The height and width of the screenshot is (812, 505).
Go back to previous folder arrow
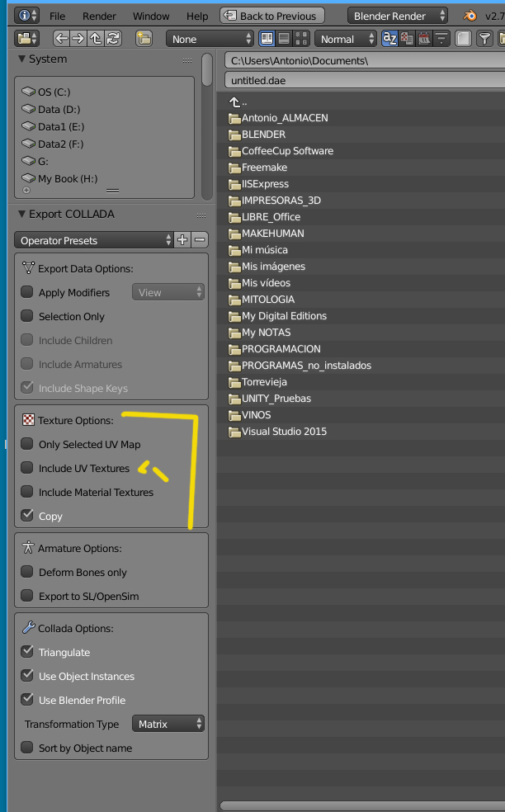(62, 38)
